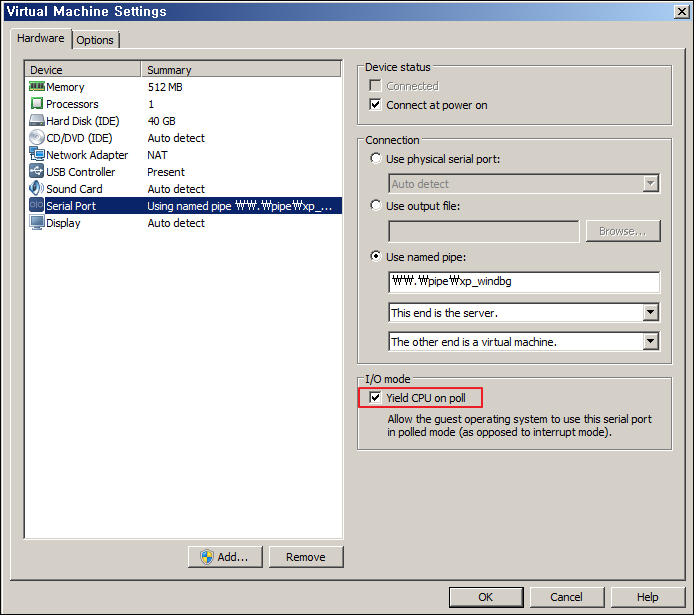Click the Cancel button

point(567,597)
